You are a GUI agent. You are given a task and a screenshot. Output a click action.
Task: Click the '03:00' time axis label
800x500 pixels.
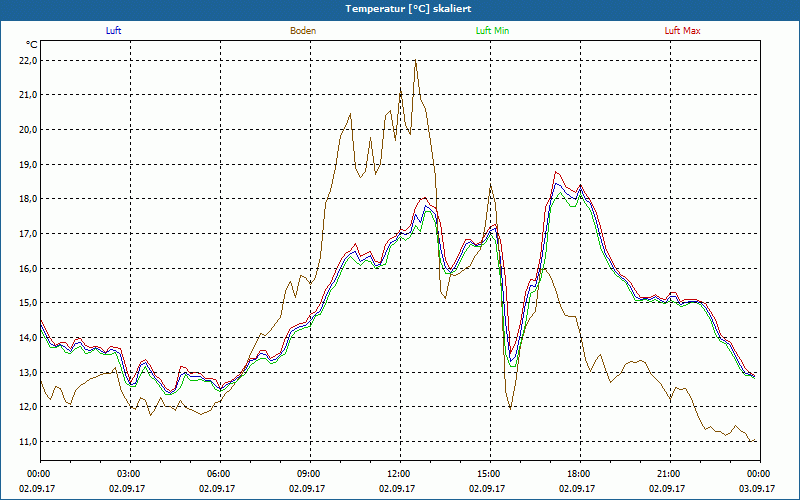pos(131,473)
